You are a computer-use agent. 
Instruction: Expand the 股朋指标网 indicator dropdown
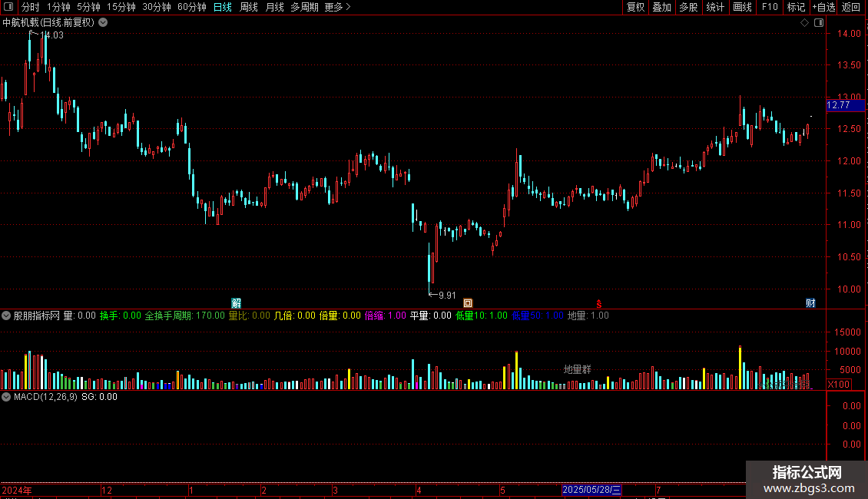tap(6, 316)
